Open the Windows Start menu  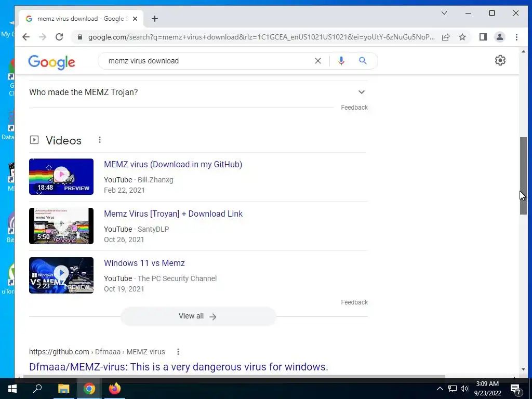[12, 389]
